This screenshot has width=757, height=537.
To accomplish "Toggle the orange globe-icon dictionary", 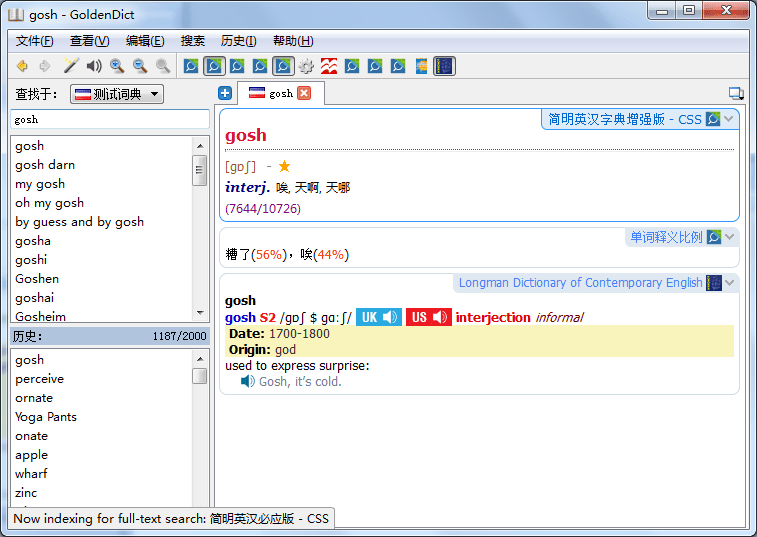I will 421,66.
